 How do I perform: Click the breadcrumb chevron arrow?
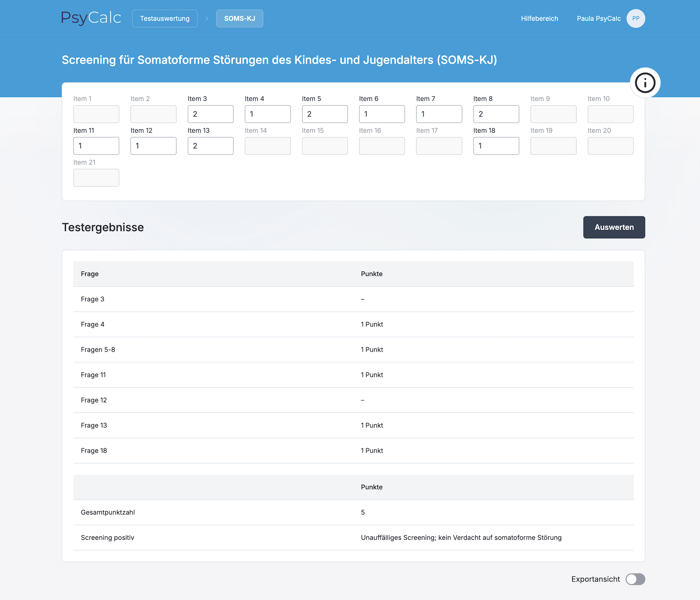tap(207, 18)
